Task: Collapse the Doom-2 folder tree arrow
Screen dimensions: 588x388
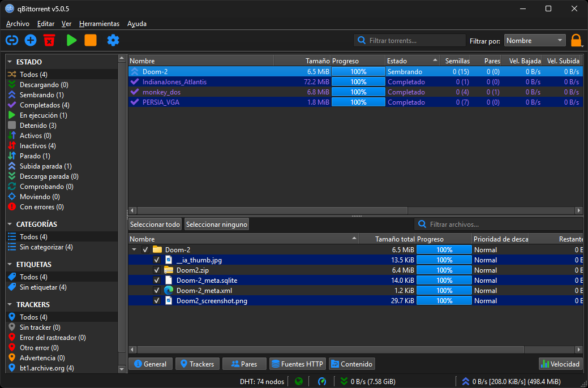Action: pyautogui.click(x=134, y=250)
